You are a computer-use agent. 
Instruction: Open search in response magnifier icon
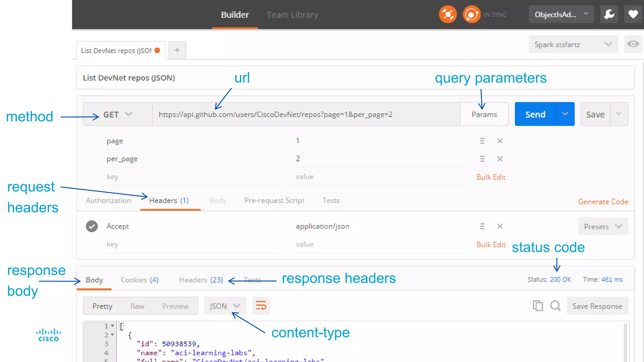555,306
